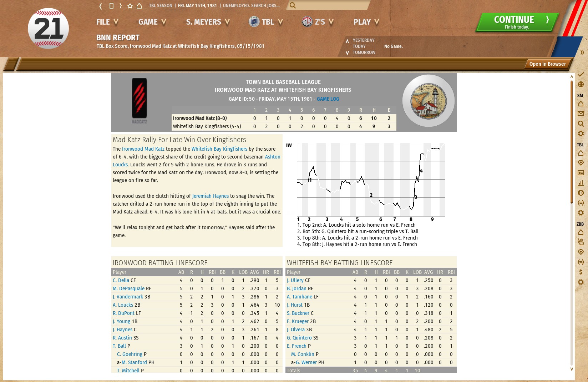Click the globe icon in right sidebar
Screen dimensions: 588x382
581,84
